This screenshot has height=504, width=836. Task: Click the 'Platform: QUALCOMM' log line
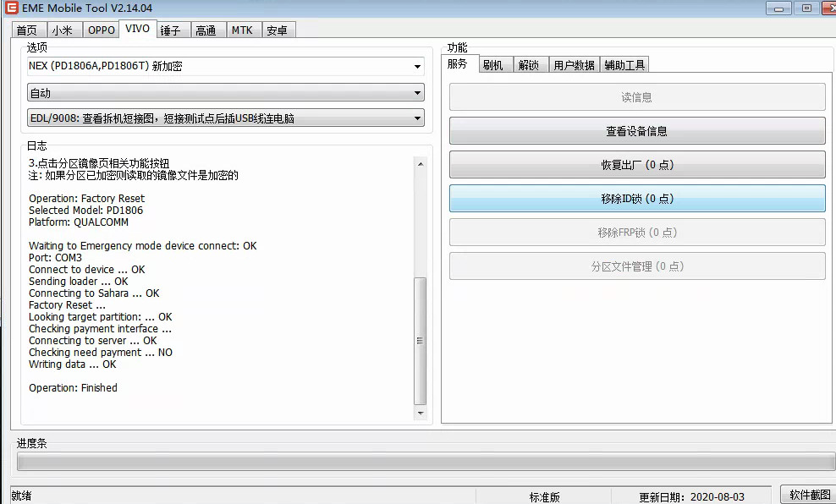pyautogui.click(x=79, y=222)
